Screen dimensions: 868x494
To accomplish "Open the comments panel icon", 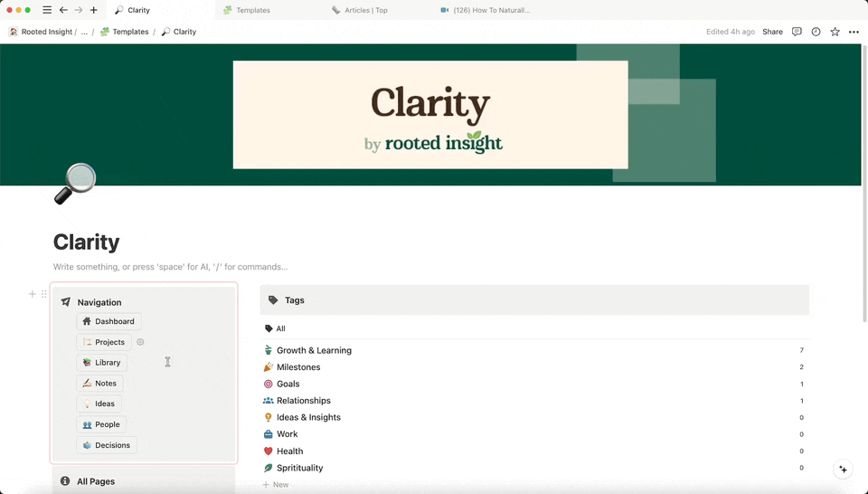I will [x=797, y=32].
